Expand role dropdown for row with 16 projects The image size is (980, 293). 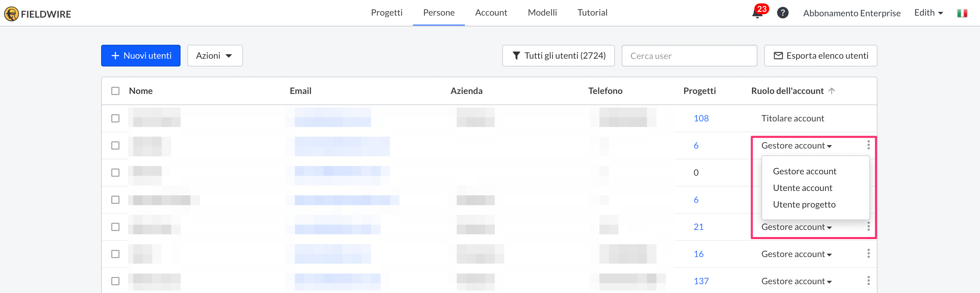tap(796, 254)
